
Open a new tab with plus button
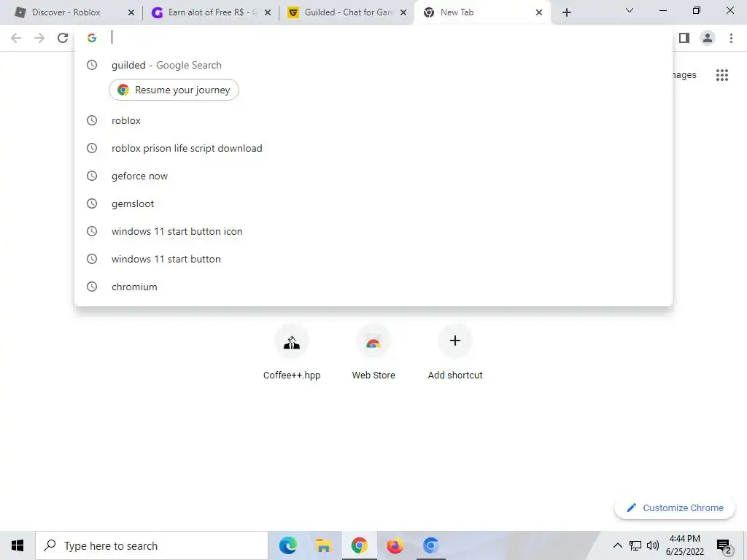(566, 12)
